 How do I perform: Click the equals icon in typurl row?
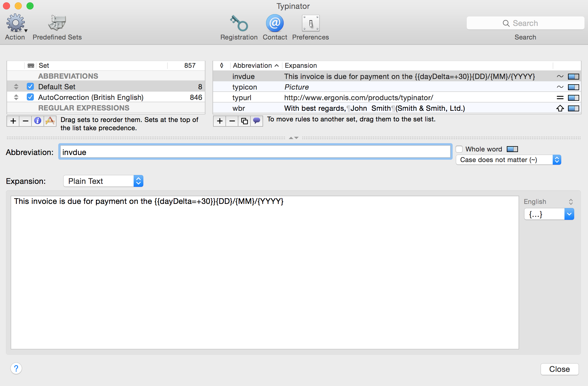[x=560, y=98]
